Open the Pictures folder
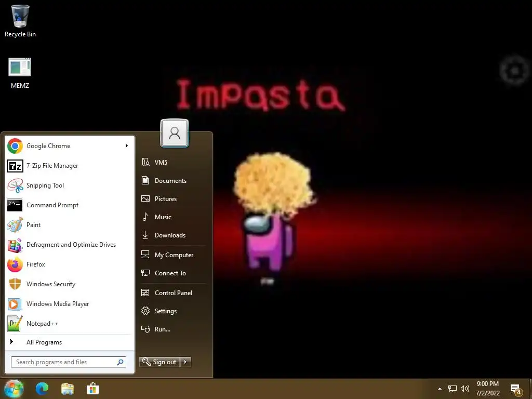 [x=172, y=199]
